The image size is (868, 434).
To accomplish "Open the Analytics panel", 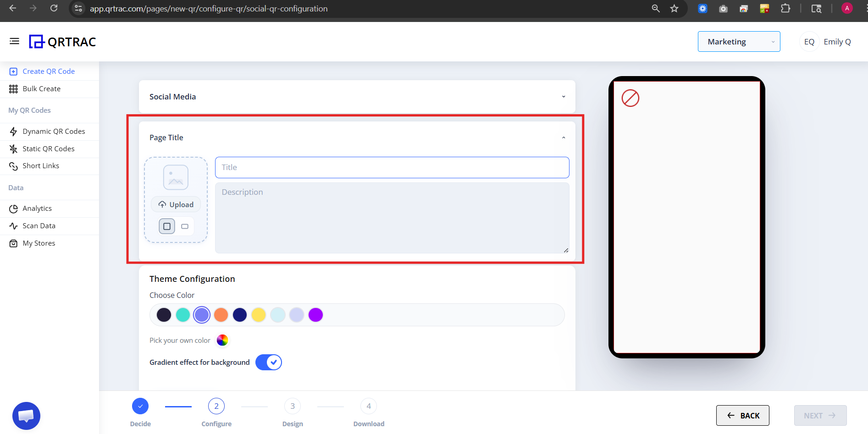I will 37,208.
